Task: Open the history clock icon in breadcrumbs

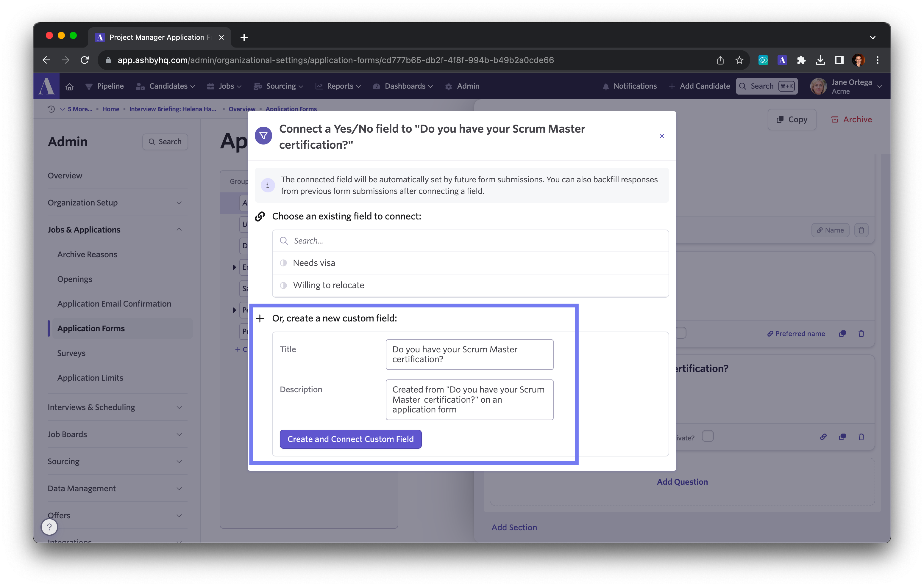Action: click(51, 109)
